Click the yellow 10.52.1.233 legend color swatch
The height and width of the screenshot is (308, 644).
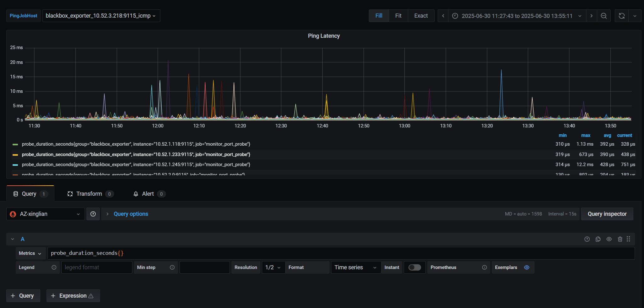[15, 155]
